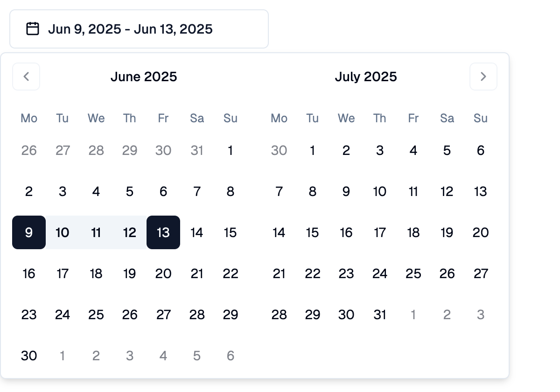Image resolution: width=560 pixels, height=392 pixels.
Task: Choose June 20 in the June calendar
Action: pos(163,273)
